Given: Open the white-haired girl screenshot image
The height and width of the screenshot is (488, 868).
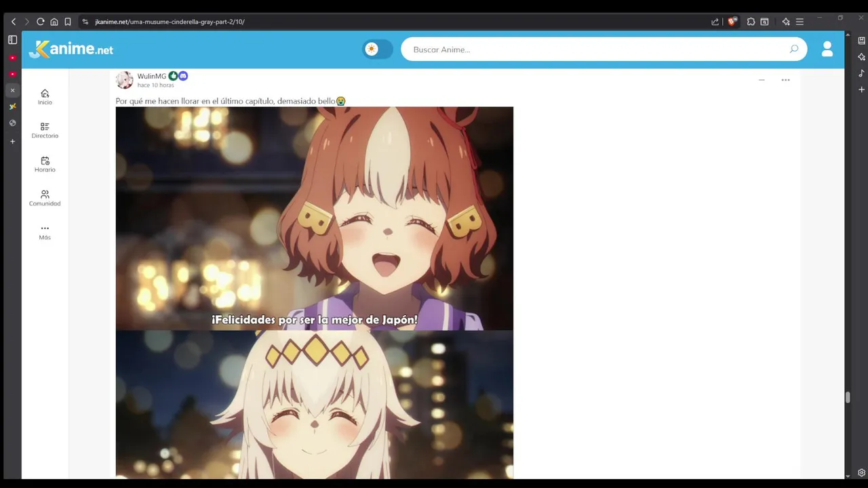Looking at the screenshot, I should coord(315,405).
